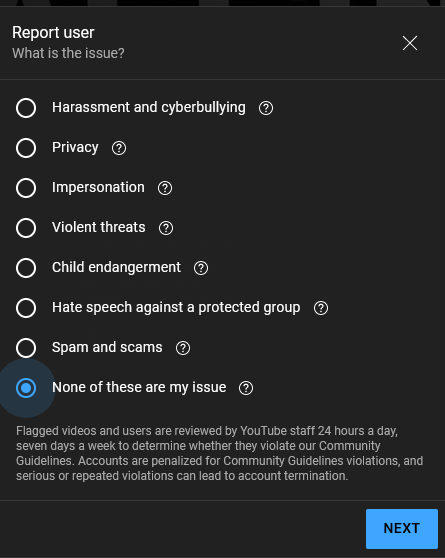Click the Privacy help question mark
Screen dimensions: 445x558
point(119,148)
